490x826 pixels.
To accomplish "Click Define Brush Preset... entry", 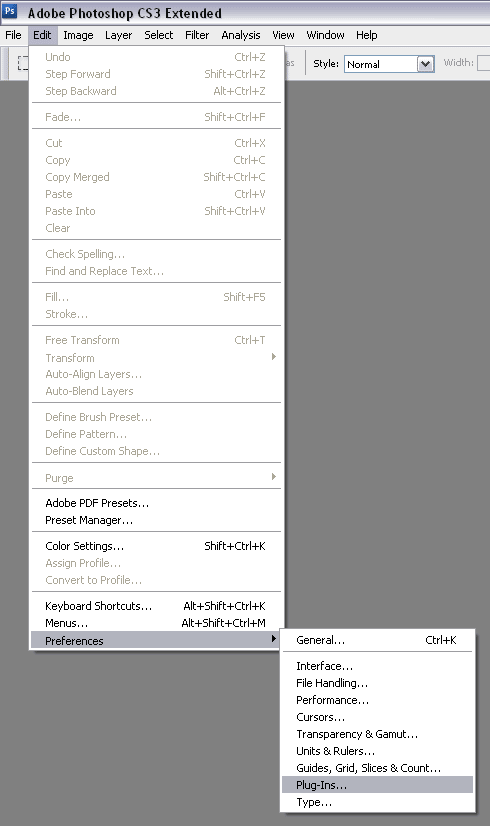I will pos(156,417).
